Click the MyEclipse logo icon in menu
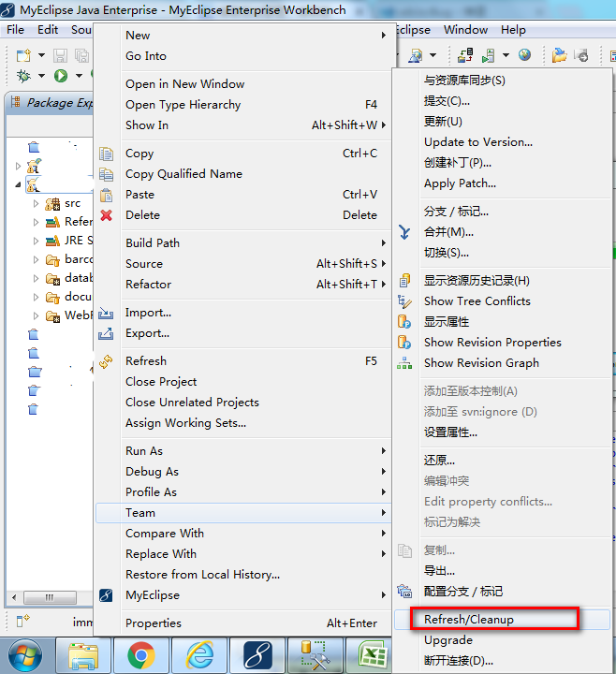 tap(106, 595)
